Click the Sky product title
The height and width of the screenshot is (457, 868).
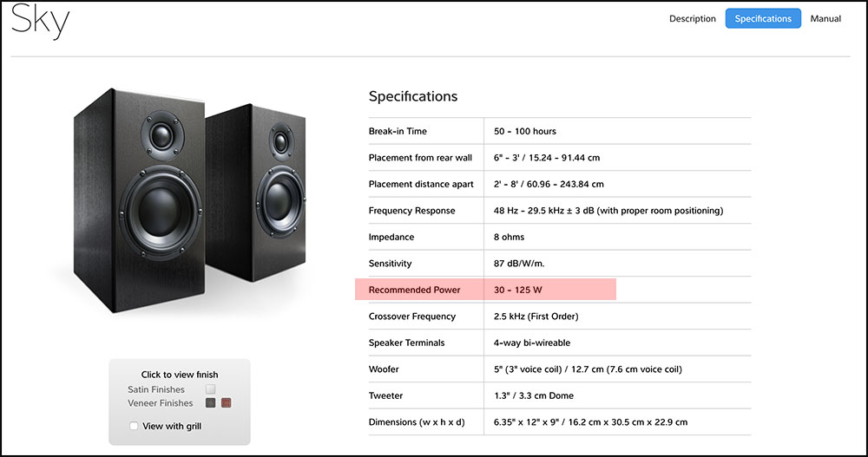point(41,21)
